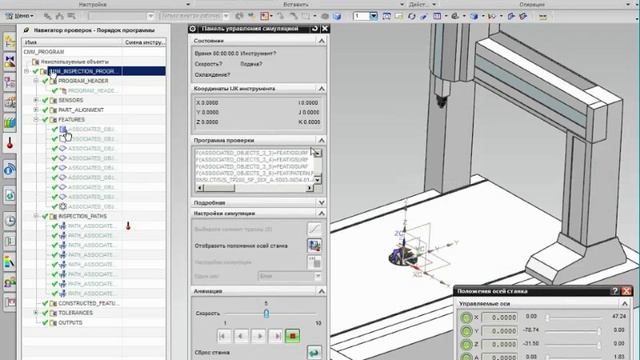Screen dimensions: 640x360
Task: Click the blue shaded cube render style icon
Action: 337,16
